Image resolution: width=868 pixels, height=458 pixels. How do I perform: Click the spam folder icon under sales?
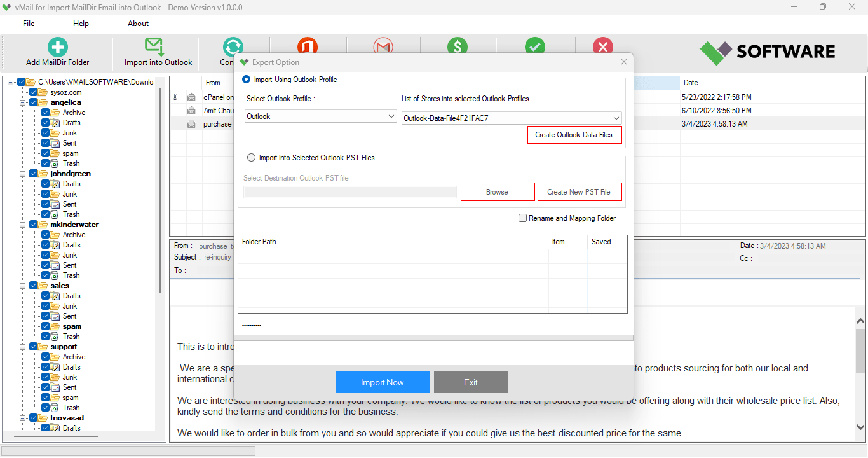tap(55, 326)
